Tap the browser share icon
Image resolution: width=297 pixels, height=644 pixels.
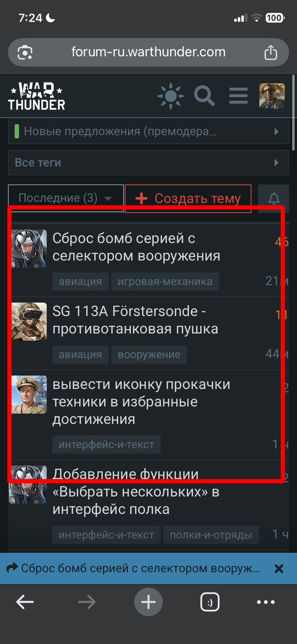(x=271, y=52)
